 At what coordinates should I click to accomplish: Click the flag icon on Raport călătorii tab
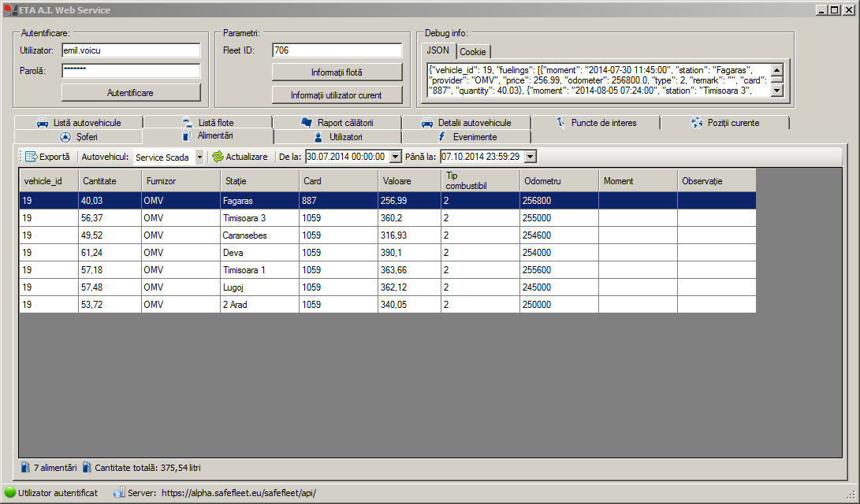pos(307,123)
